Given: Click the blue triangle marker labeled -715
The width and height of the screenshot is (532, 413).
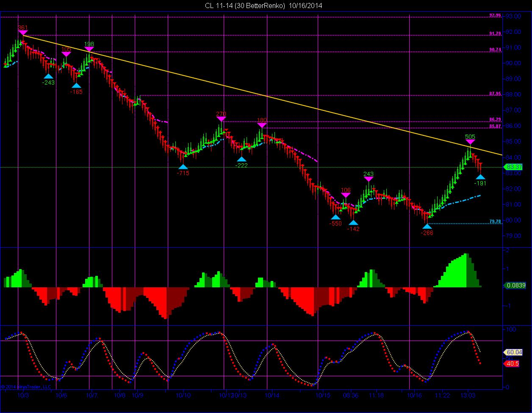Looking at the screenshot, I should click(x=183, y=167).
